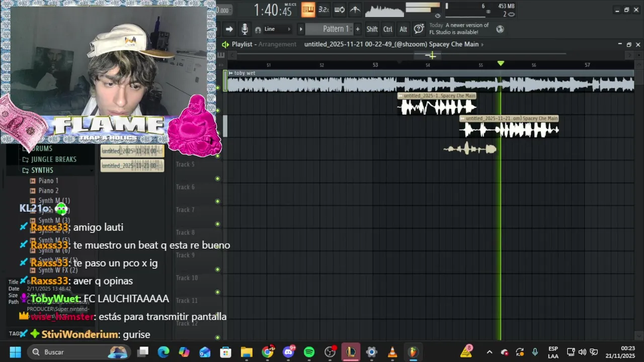Click the Arrangement breadcrumb

[277, 44]
